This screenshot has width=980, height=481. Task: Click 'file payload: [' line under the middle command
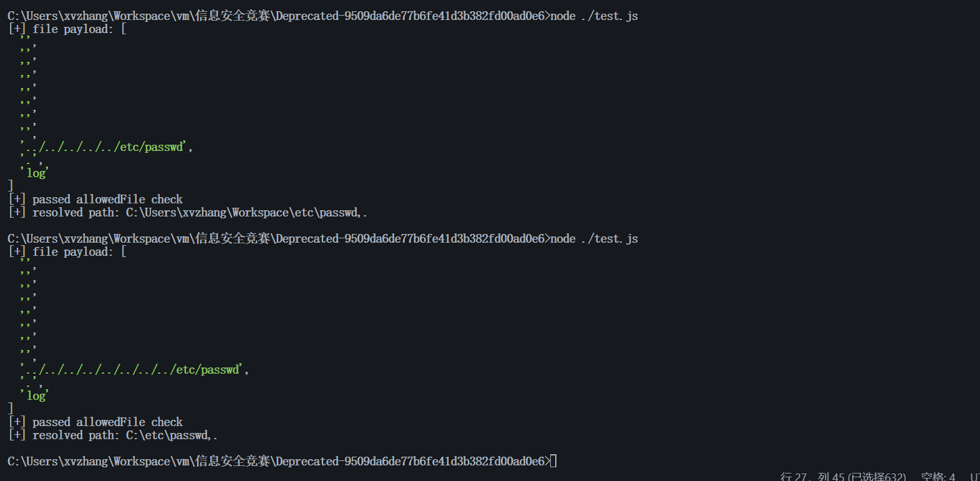tap(79, 252)
